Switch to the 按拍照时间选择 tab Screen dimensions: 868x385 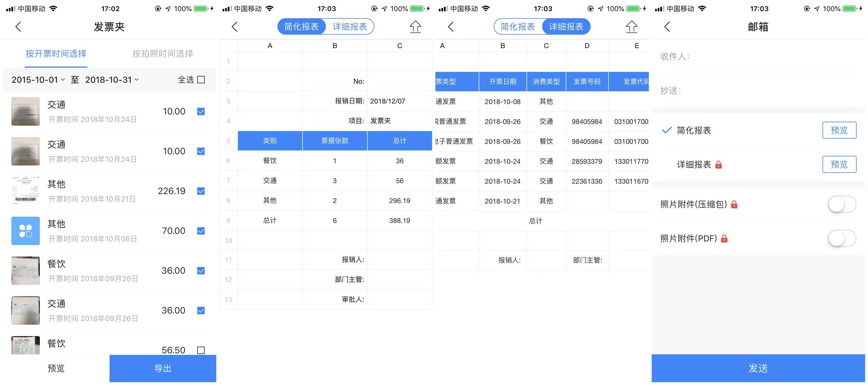click(x=163, y=53)
